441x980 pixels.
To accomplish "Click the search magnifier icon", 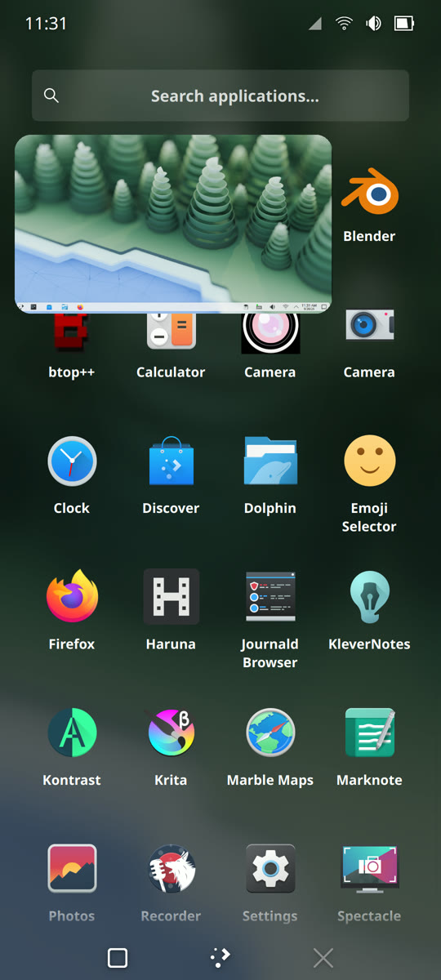I will click(51, 96).
